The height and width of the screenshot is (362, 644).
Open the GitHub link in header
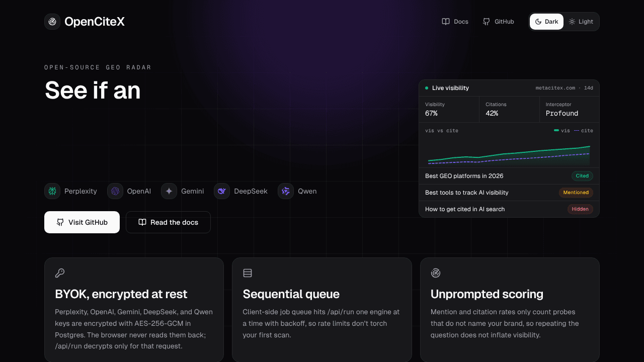pyautogui.click(x=498, y=22)
